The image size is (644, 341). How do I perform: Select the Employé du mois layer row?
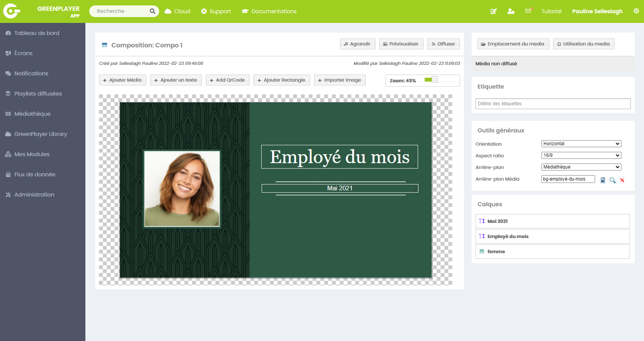[x=553, y=236]
